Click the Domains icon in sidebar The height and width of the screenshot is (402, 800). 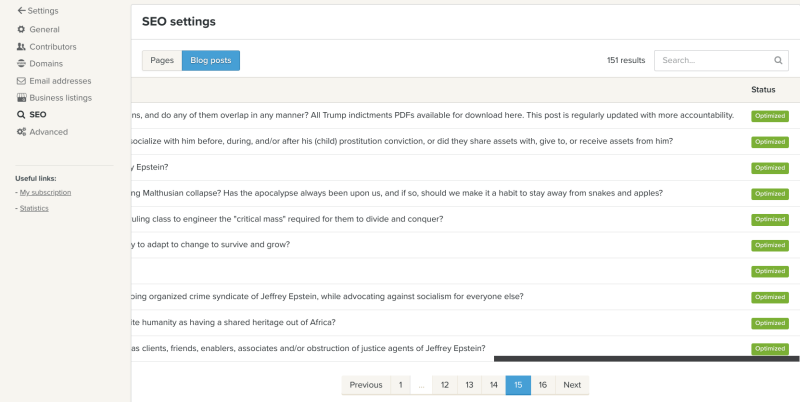click(x=21, y=64)
